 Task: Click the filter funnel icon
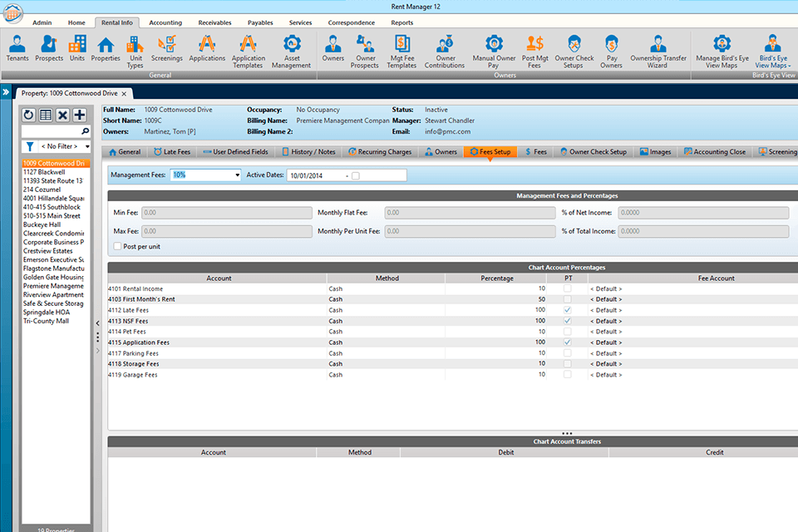[x=30, y=146]
